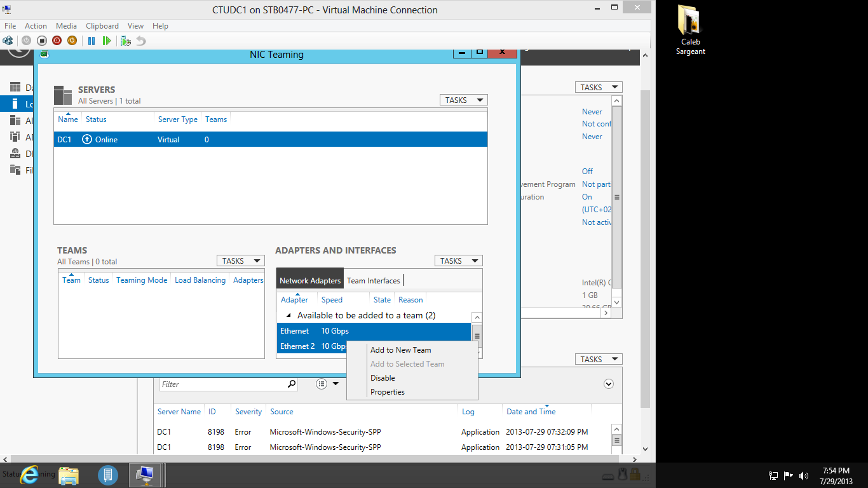Click the Virtual Machine Connection taskbar icon
The image size is (868, 488).
pyautogui.click(x=146, y=475)
